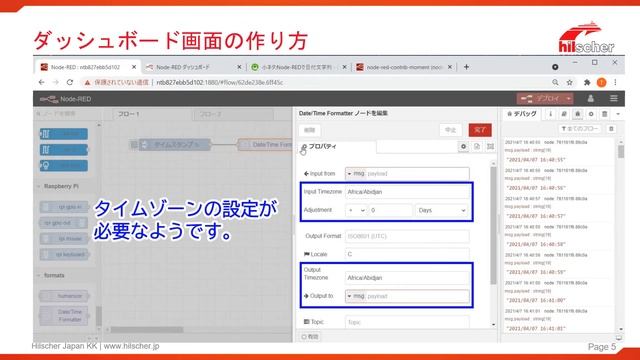Select the タイムスタンプ inject node on canvas
This screenshot has width=640, height=360.
175,144
